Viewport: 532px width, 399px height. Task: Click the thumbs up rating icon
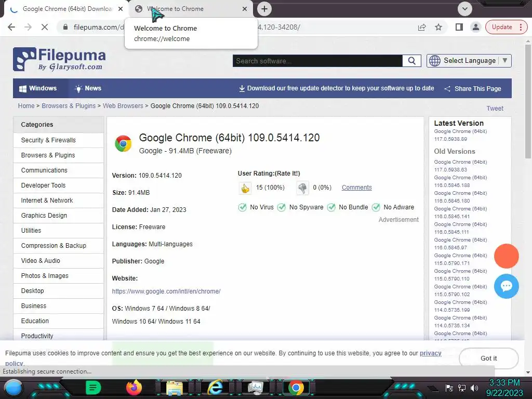(x=245, y=188)
